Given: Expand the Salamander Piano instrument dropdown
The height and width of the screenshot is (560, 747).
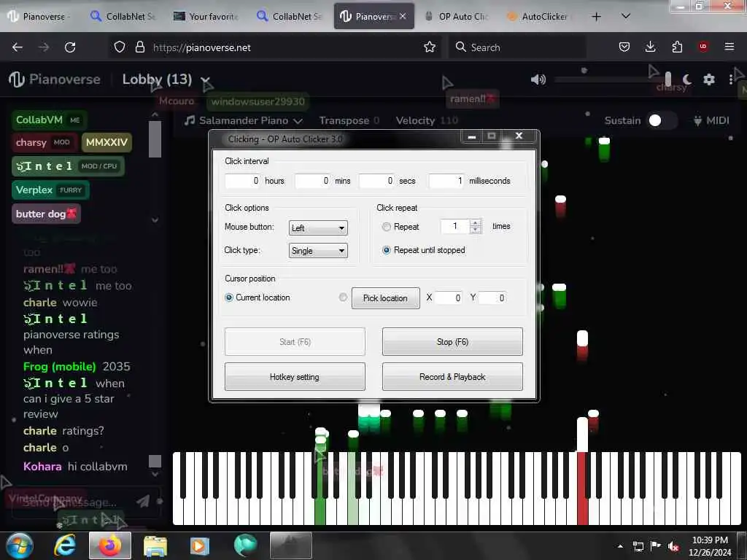Looking at the screenshot, I should click(298, 121).
